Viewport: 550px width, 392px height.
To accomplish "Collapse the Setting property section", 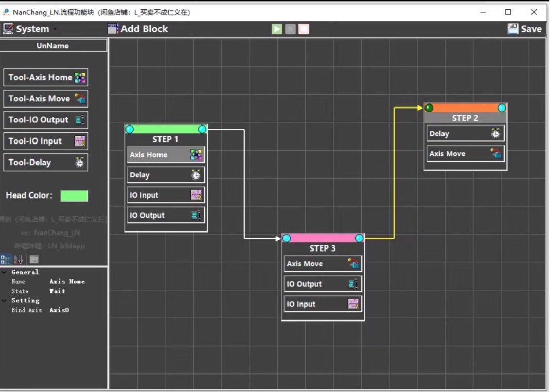I will coord(4,300).
